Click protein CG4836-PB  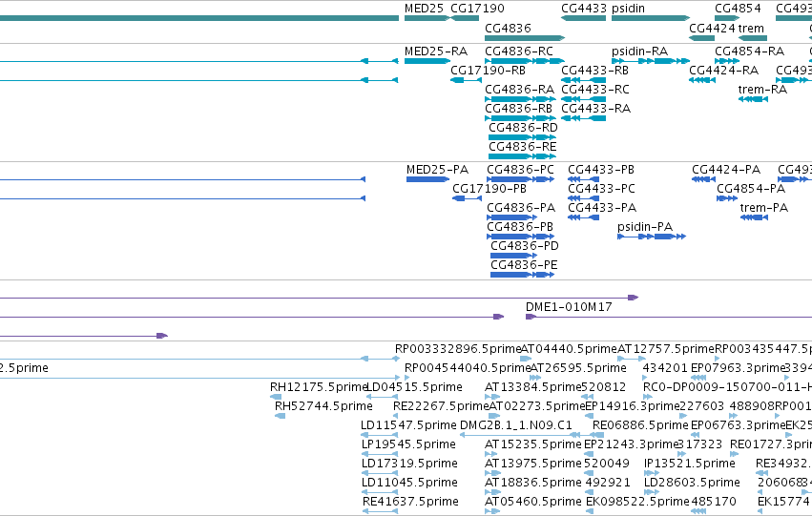(520, 237)
